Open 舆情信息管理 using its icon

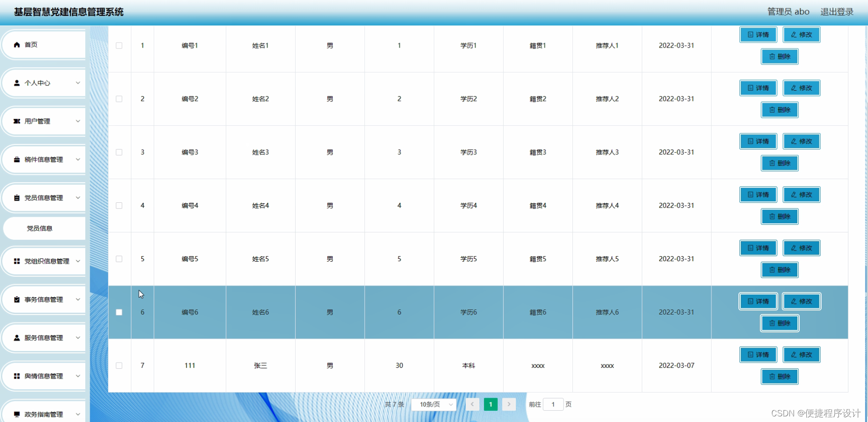click(x=17, y=376)
